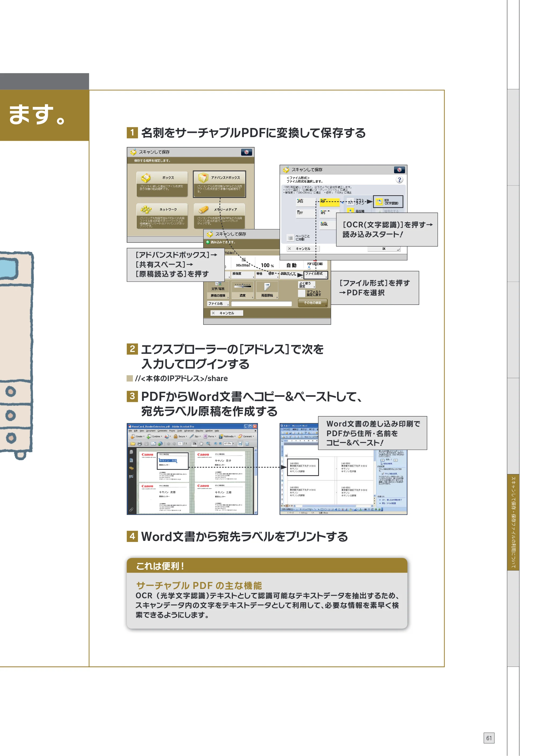This screenshot has width=535, height=756.
Task: Open the 倍率 ratio setting
Action: coord(273,275)
